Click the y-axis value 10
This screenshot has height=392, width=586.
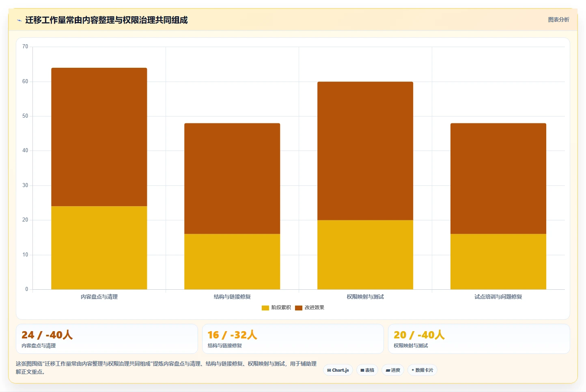coord(25,255)
